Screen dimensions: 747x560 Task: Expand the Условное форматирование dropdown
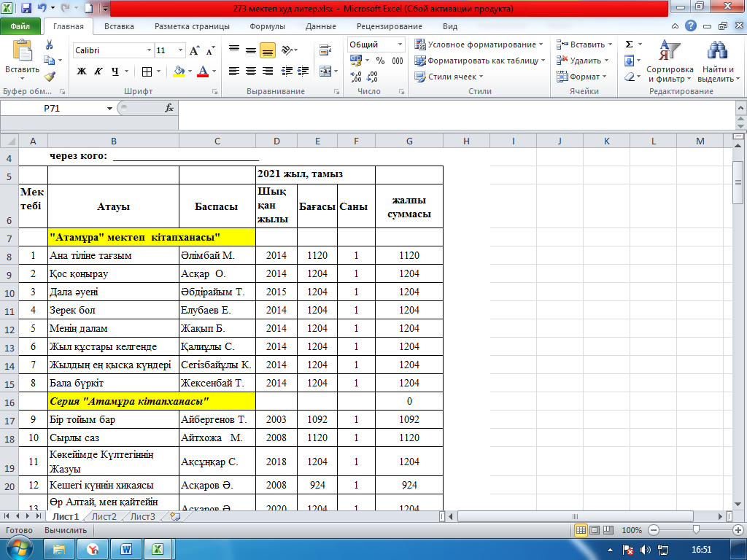(x=541, y=44)
